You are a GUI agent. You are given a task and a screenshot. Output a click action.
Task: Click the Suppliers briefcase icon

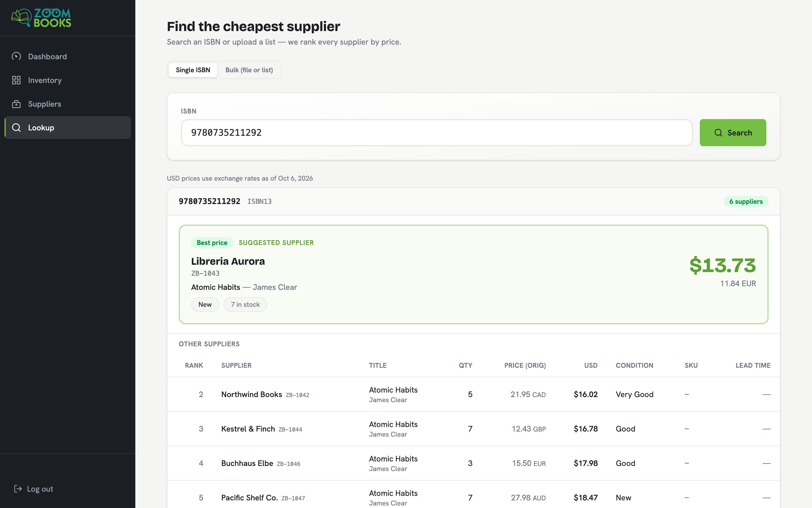click(16, 104)
